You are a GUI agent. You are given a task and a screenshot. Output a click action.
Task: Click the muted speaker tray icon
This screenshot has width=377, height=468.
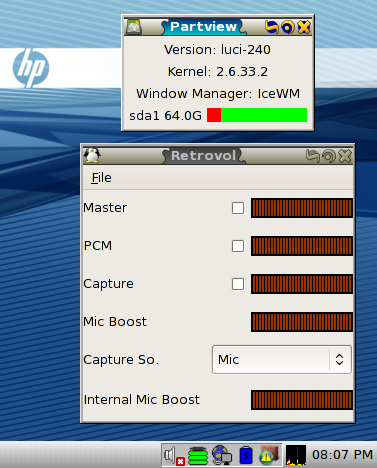[174, 456]
